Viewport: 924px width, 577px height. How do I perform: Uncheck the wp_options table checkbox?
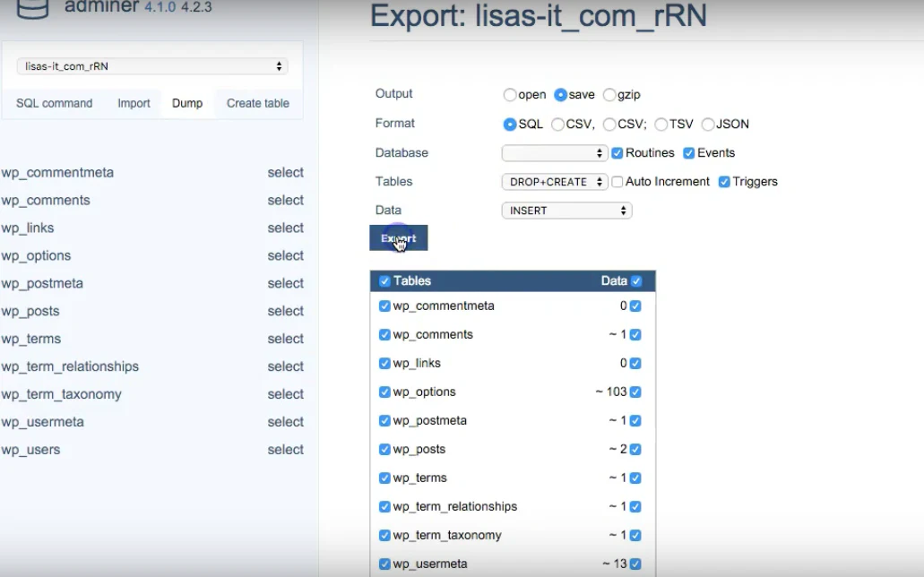click(384, 392)
